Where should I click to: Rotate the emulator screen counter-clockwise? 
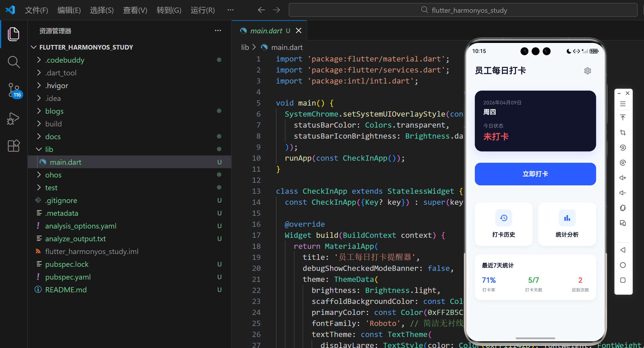(x=623, y=148)
